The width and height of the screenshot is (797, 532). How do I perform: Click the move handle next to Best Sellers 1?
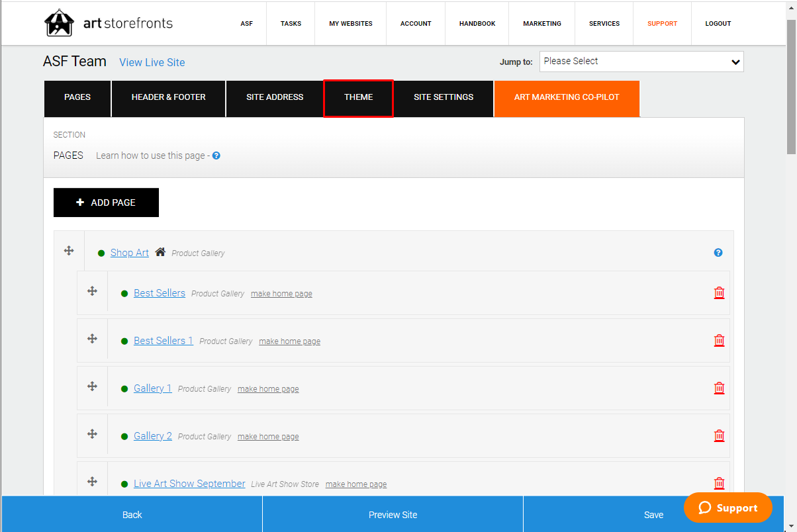[x=92, y=339]
